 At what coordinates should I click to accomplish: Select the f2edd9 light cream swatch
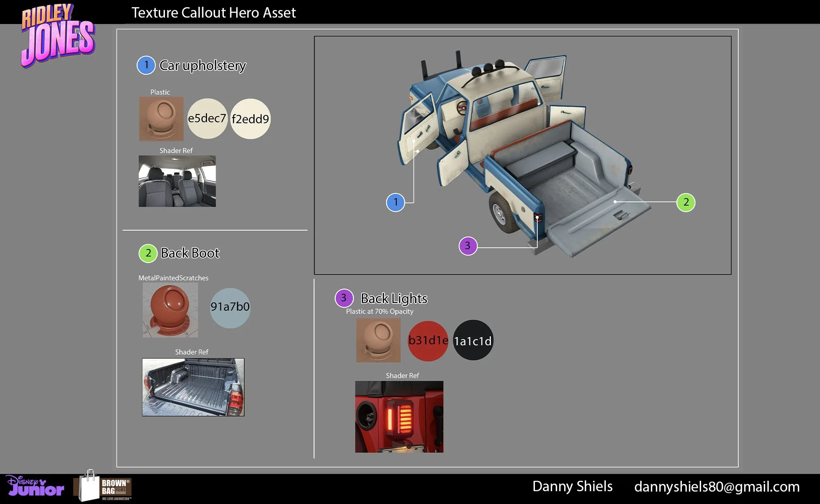point(250,119)
